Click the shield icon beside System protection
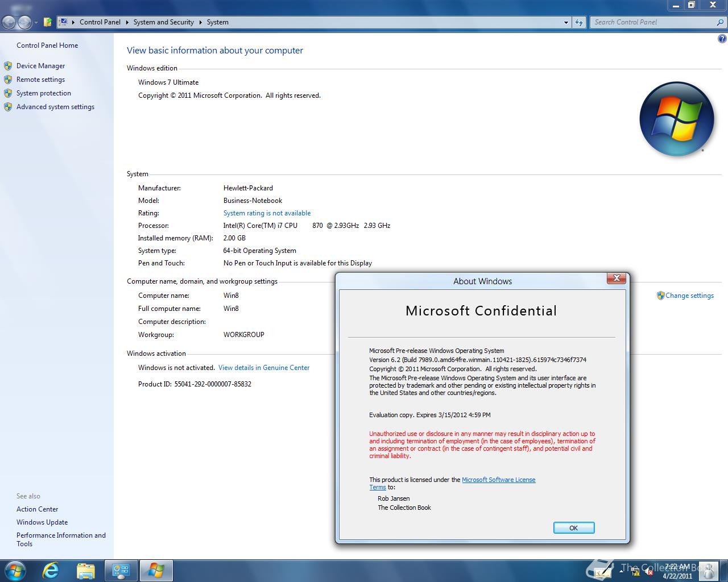This screenshot has height=582, width=728. pyautogui.click(x=8, y=93)
